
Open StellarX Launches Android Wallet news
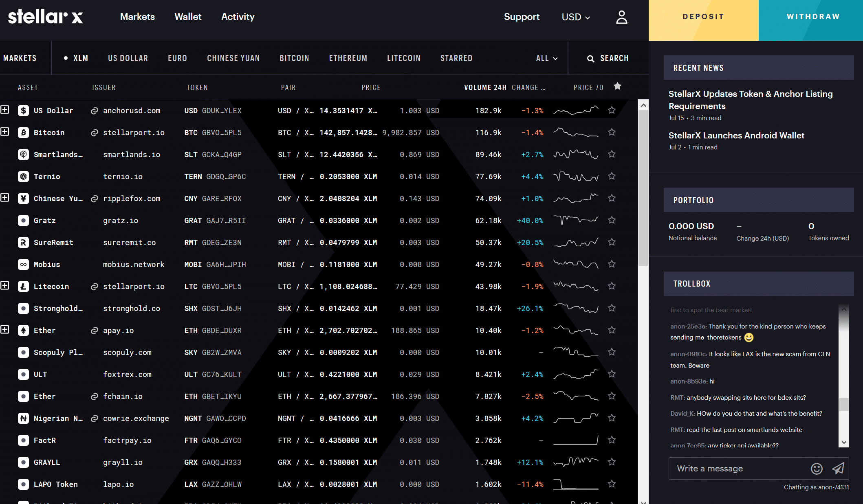tap(736, 136)
